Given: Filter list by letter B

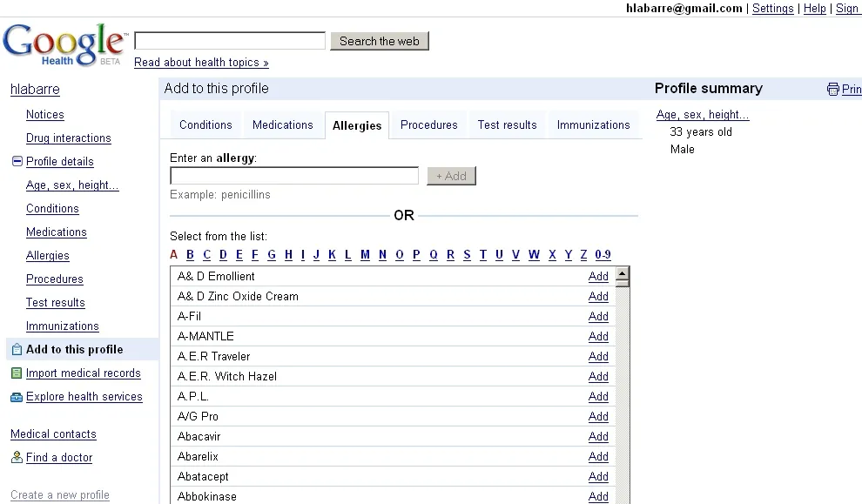Looking at the screenshot, I should [x=190, y=254].
